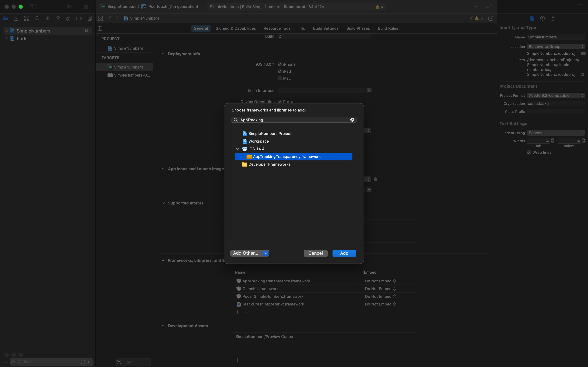Uncheck the iPhone device checkbox
Screen dimensions: 588x367
click(x=280, y=64)
